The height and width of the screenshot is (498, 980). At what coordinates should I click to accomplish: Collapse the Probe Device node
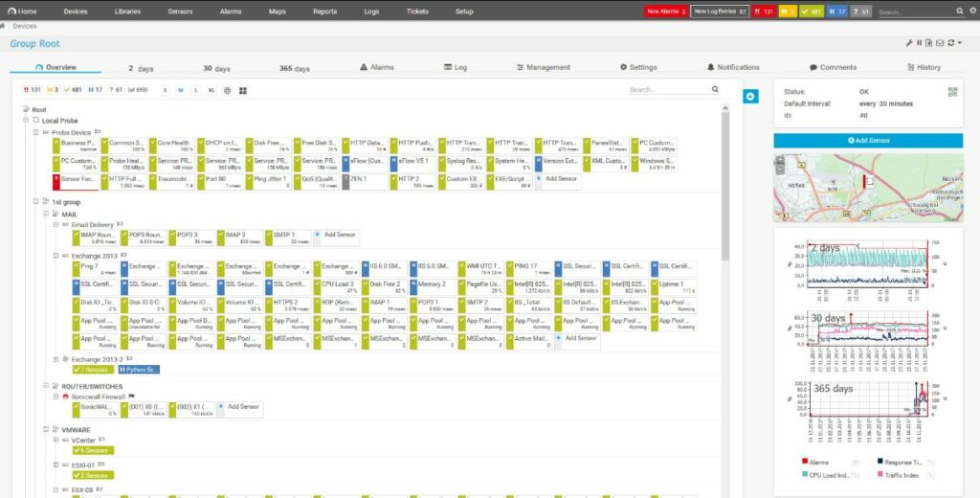[36, 132]
